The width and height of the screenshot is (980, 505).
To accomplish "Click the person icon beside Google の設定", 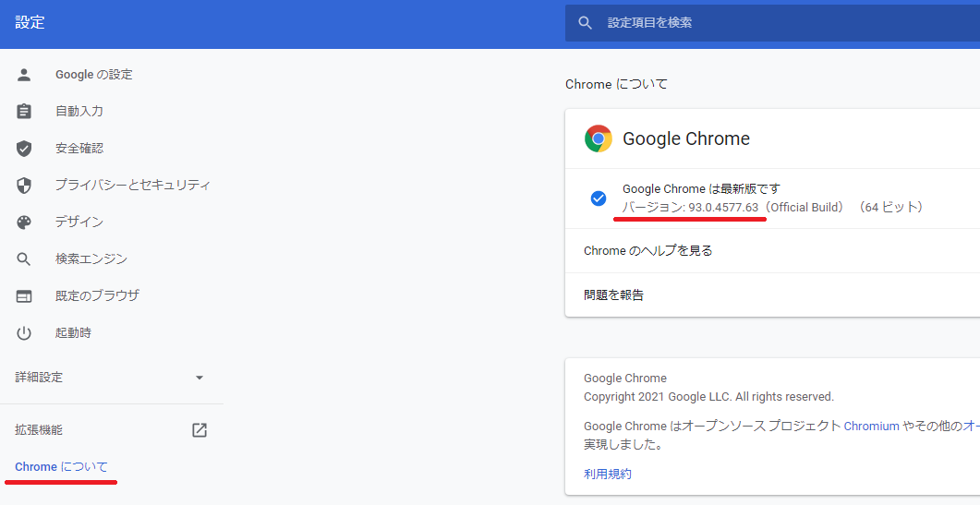I will [24, 75].
